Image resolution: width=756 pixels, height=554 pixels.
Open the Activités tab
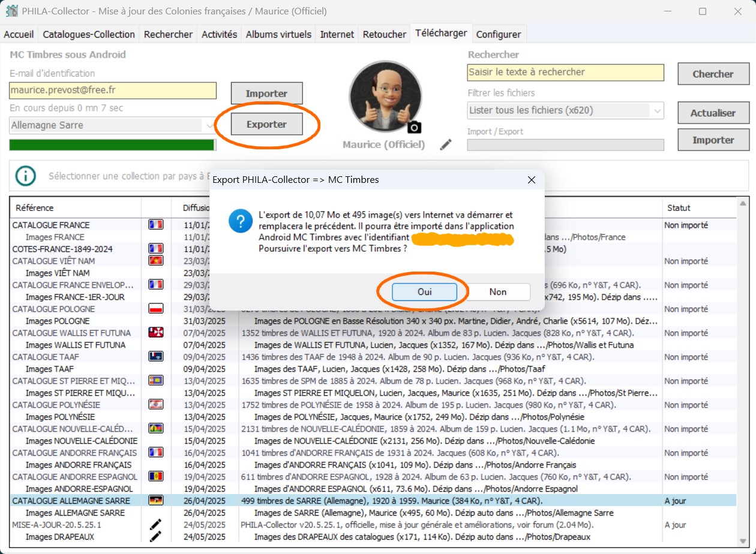(219, 34)
